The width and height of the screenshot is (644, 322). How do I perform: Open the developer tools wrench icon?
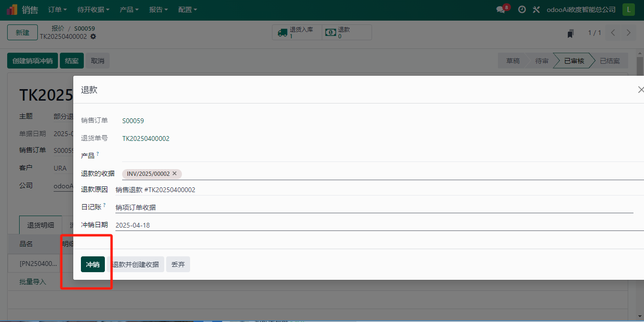pyautogui.click(x=536, y=10)
